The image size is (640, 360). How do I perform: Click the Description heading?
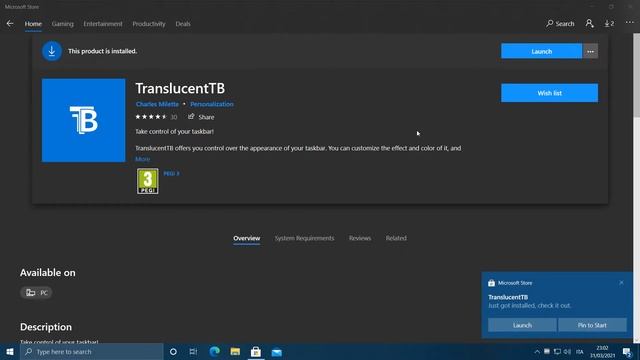click(x=46, y=327)
